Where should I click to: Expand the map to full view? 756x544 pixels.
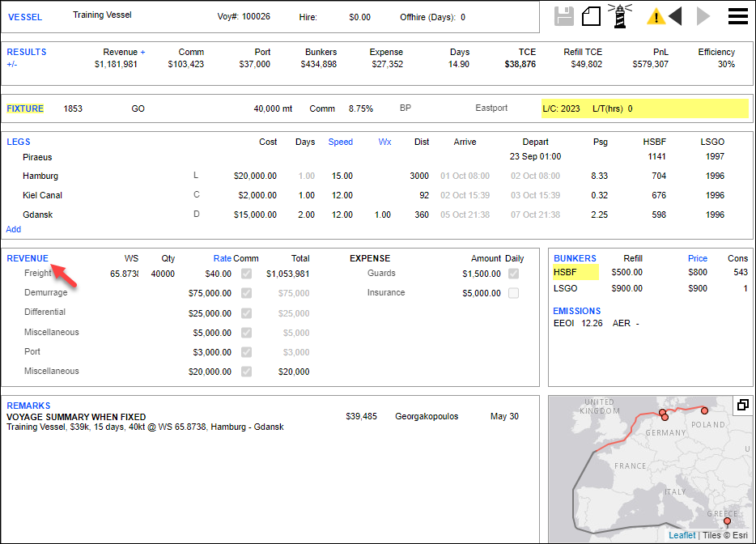(x=741, y=405)
